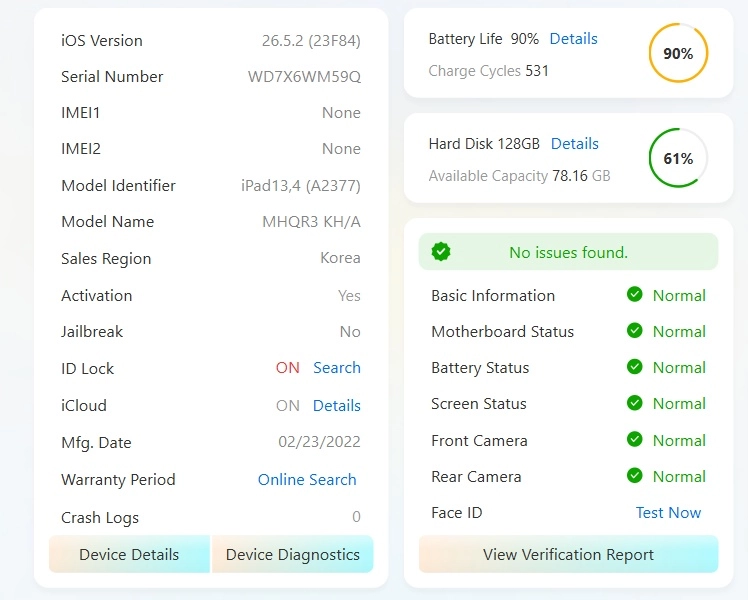Click Activation Yes value
This screenshot has height=600, width=748.
click(x=349, y=296)
